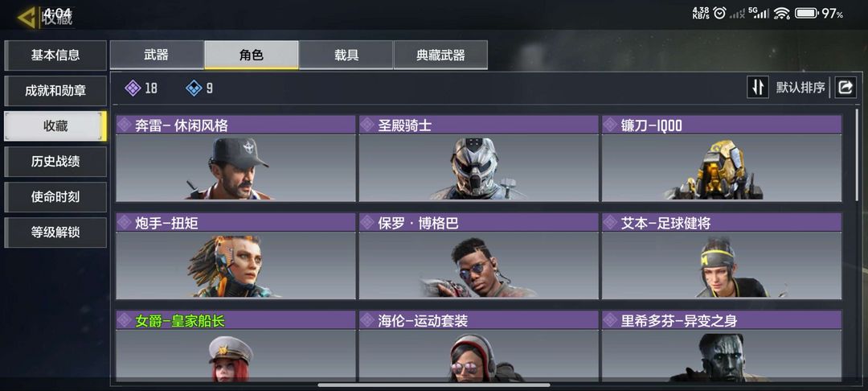Click the sort order arrows icon

[x=758, y=88]
